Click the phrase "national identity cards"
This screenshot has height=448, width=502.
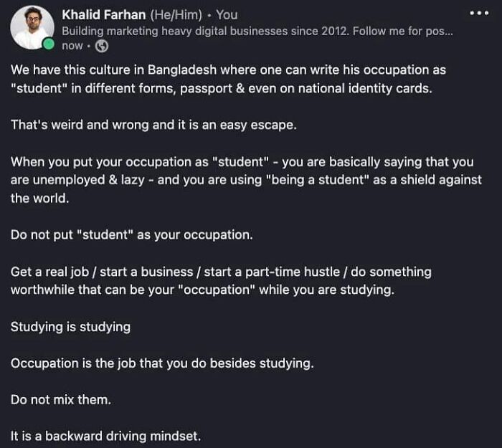(376, 88)
